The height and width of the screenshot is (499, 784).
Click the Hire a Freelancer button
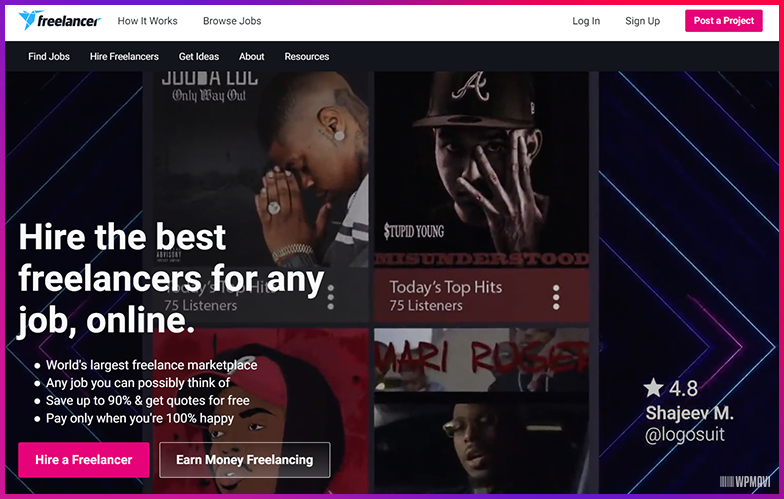pyautogui.click(x=84, y=460)
